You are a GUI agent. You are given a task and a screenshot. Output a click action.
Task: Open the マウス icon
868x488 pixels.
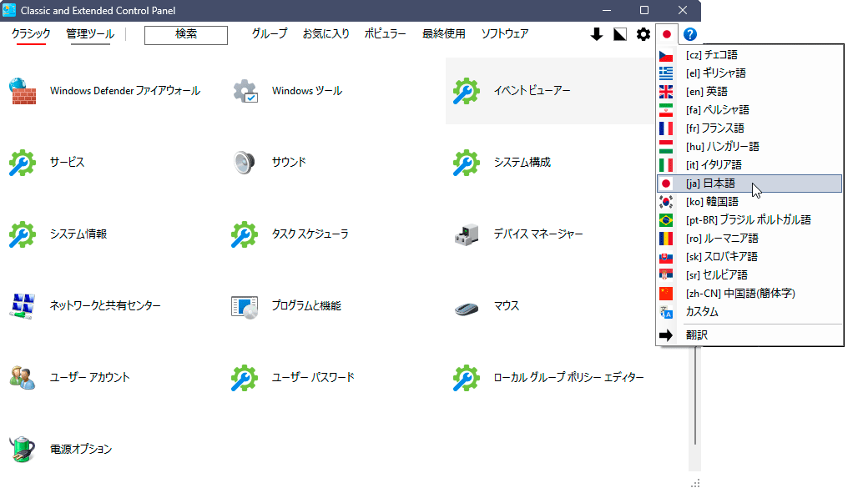[466, 308]
